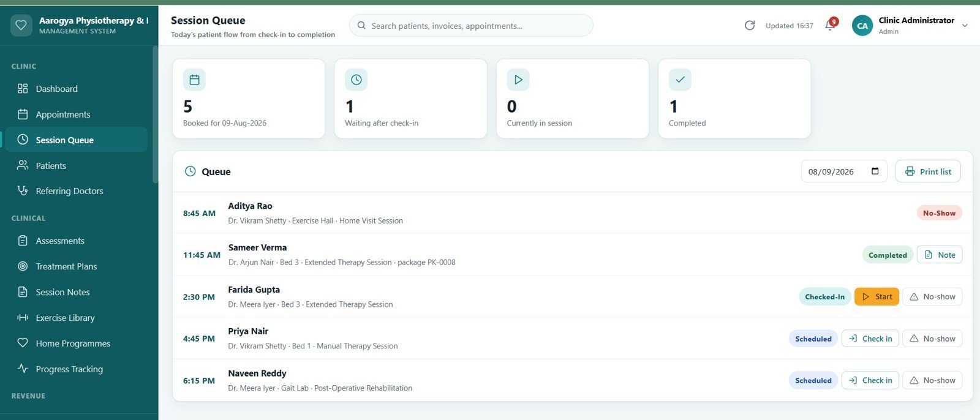Click patient name Farida Gupta

(x=254, y=290)
